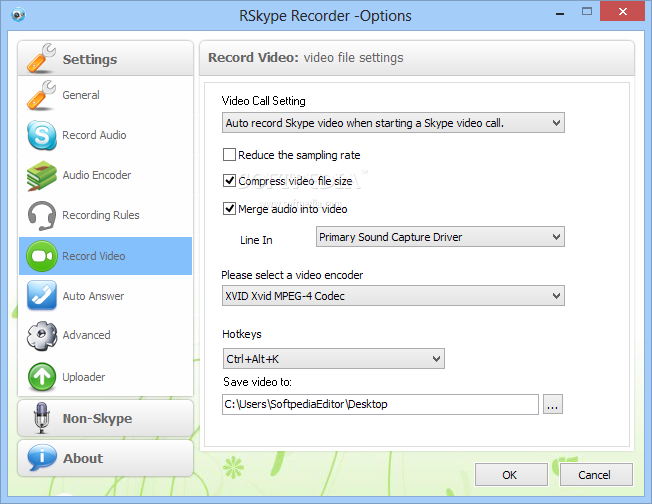
Task: Open the Hotkeys Ctrl+Alt+K dropdown
Action: click(333, 358)
